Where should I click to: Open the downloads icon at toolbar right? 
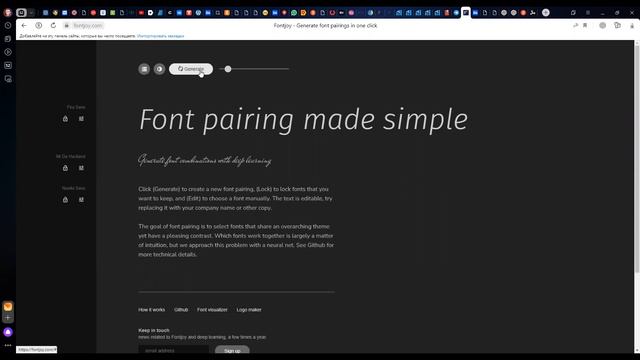point(632,25)
